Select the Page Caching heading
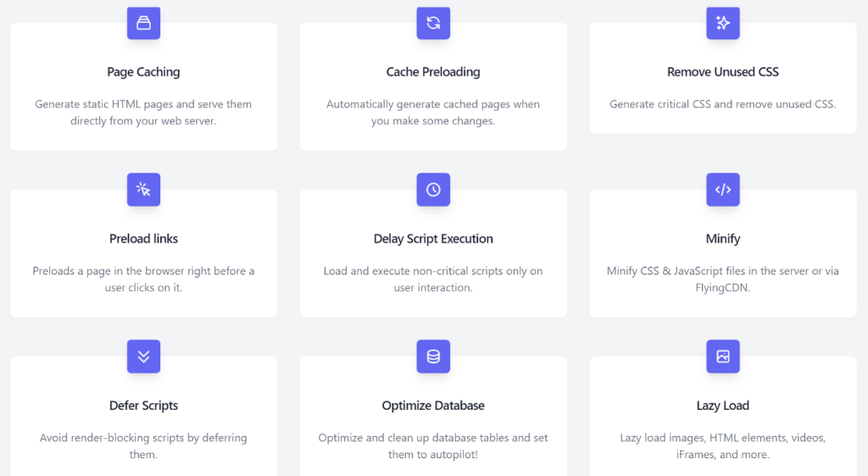Screen dimensions: 868x476 [143, 72]
